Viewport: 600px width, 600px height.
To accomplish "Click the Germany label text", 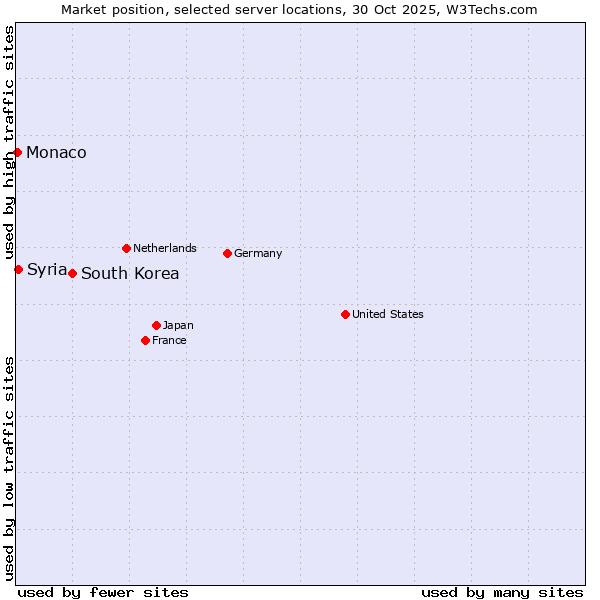I will click(258, 254).
